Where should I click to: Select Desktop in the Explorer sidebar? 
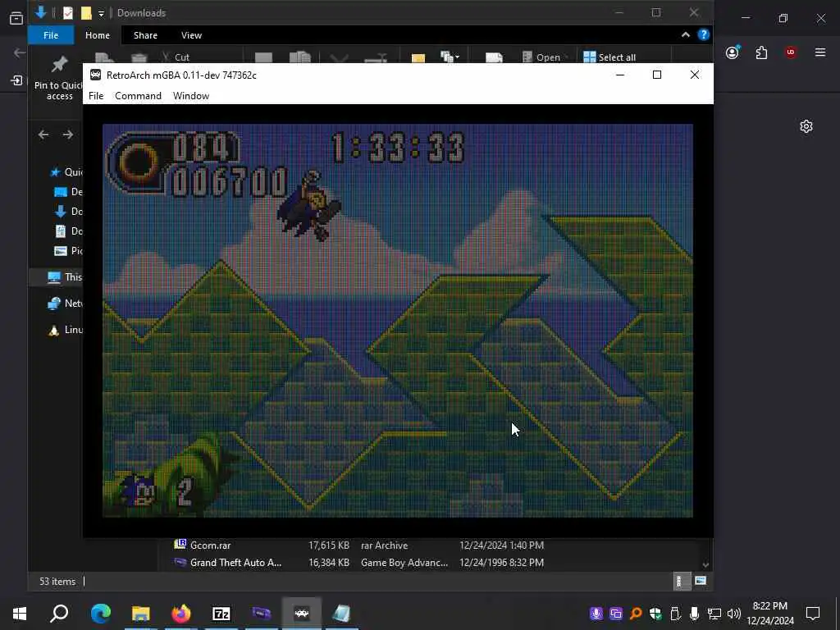pyautogui.click(x=68, y=192)
